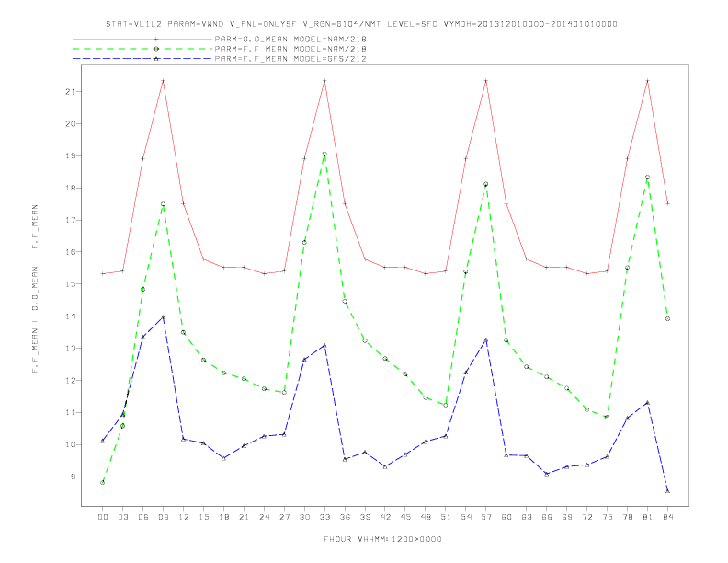Click the vertical y-axis title F.F_MEAN | O.O_MEAN
The width and height of the screenshot is (728, 563).
click(35, 289)
